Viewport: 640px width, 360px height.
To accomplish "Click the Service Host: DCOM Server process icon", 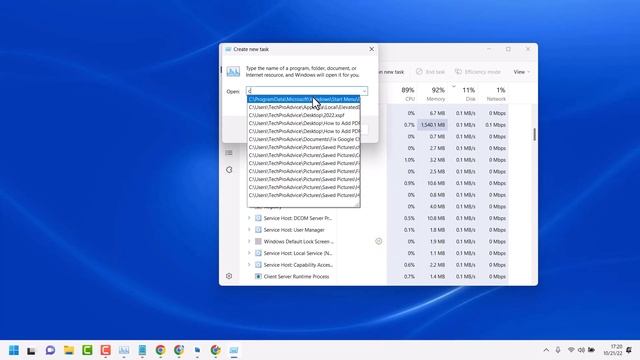I will click(x=258, y=218).
